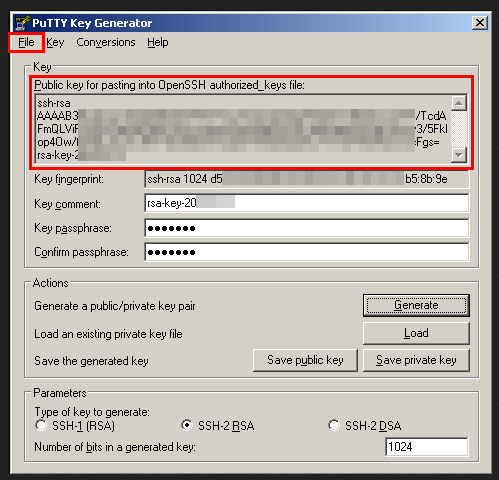
Task: Click 'Save the generated key' text
Action: point(91,361)
